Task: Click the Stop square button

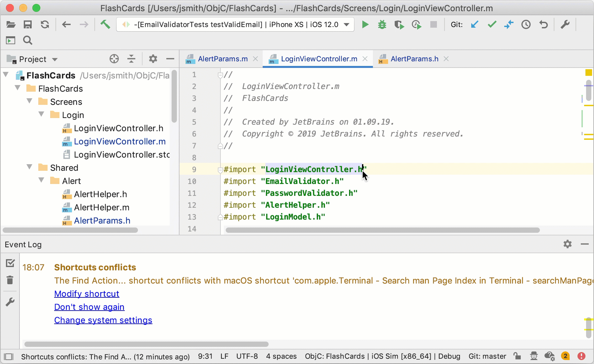Action: [434, 24]
